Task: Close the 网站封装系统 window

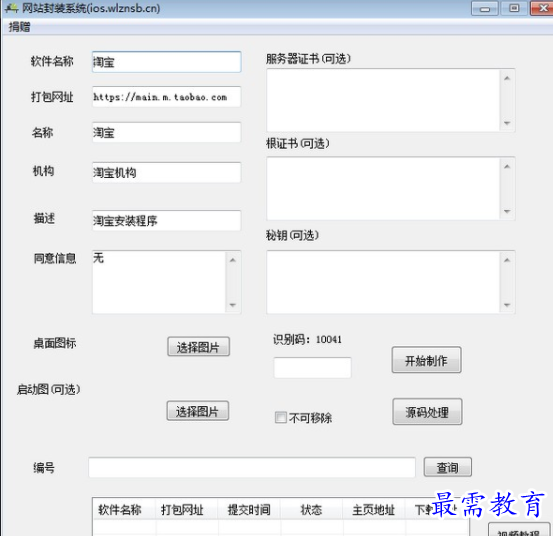Action: [x=542, y=8]
